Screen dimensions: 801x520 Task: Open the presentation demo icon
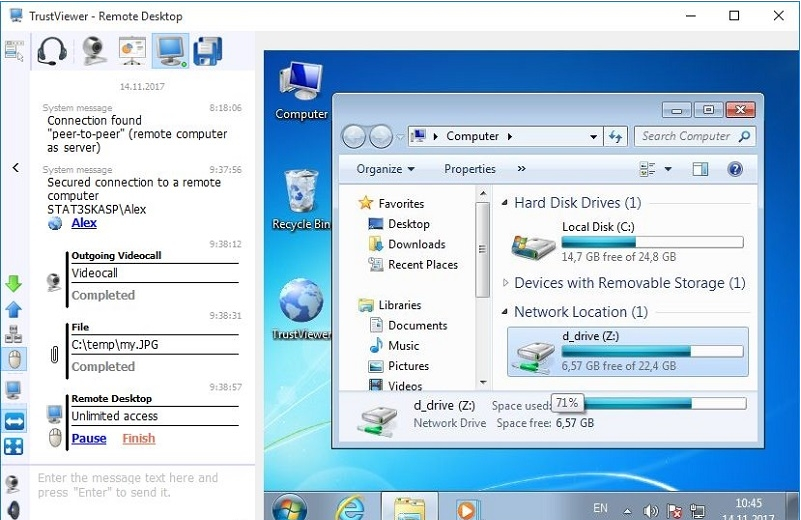click(x=132, y=50)
